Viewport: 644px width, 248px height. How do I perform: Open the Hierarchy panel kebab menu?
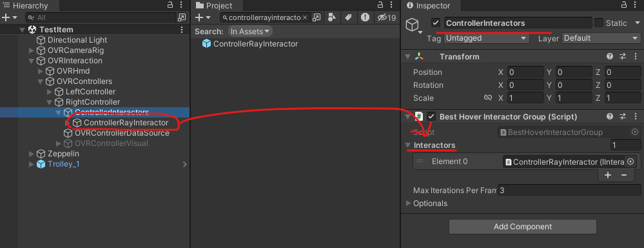click(x=182, y=5)
